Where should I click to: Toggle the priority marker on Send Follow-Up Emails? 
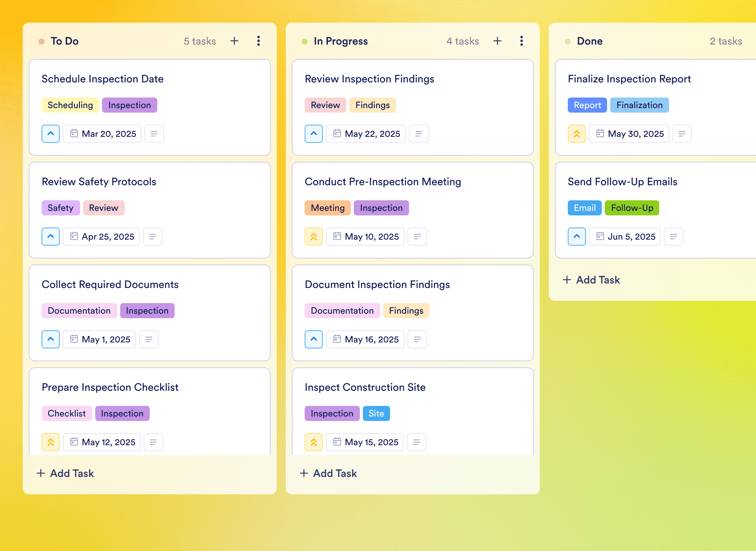pos(577,237)
